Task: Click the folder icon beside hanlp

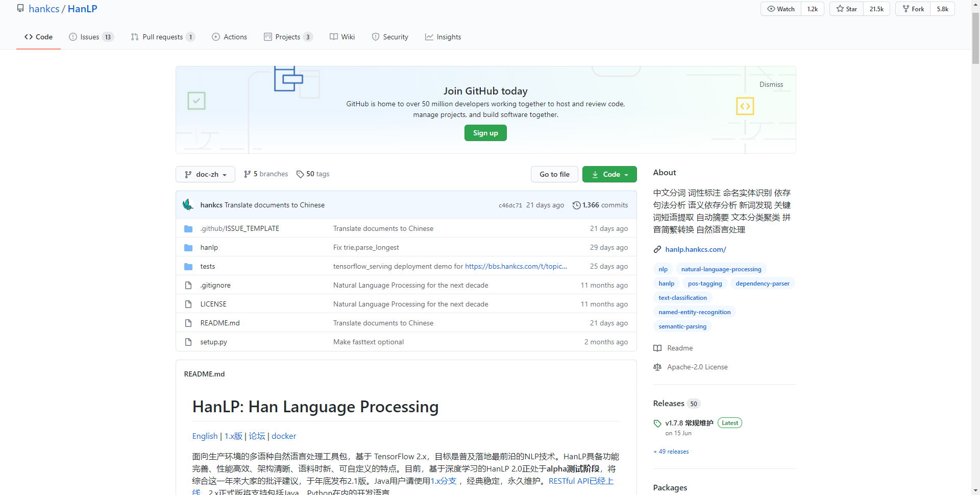Action: pos(188,248)
